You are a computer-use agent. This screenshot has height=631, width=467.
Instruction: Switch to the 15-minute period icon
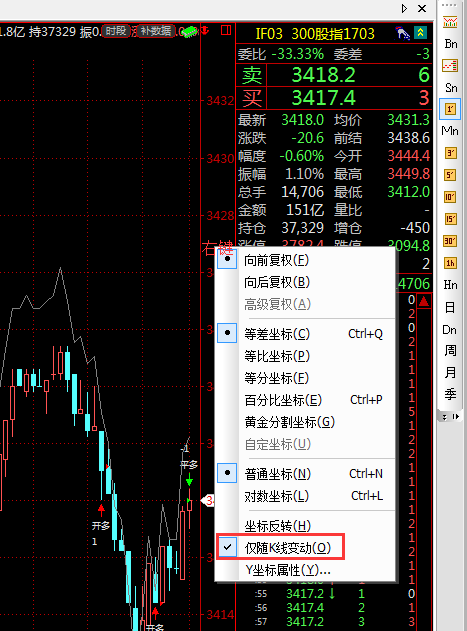point(450,219)
